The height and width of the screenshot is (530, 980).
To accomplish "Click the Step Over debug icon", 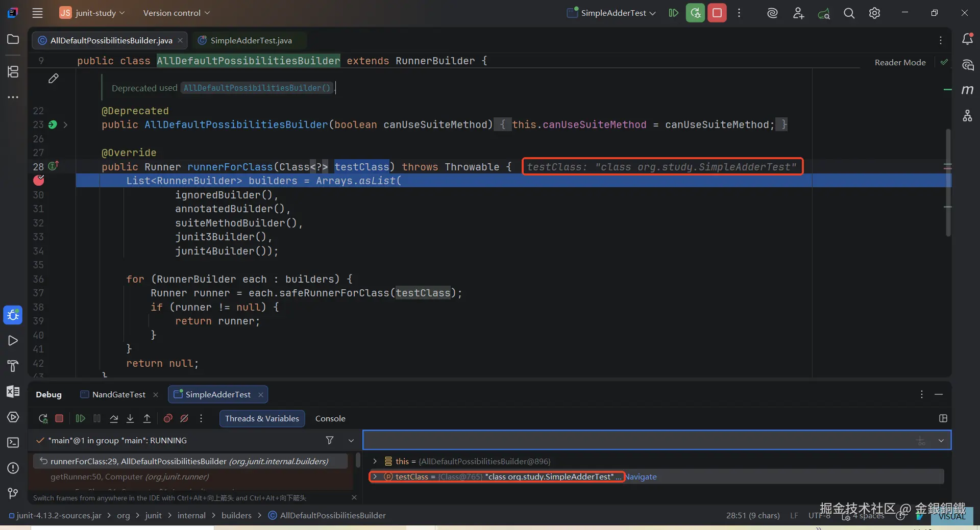I will (114, 418).
